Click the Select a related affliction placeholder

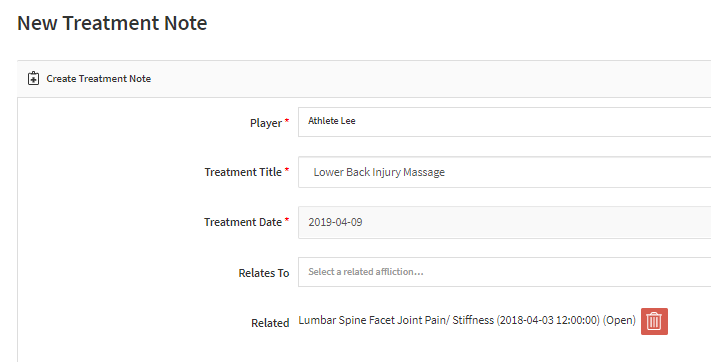tap(366, 272)
